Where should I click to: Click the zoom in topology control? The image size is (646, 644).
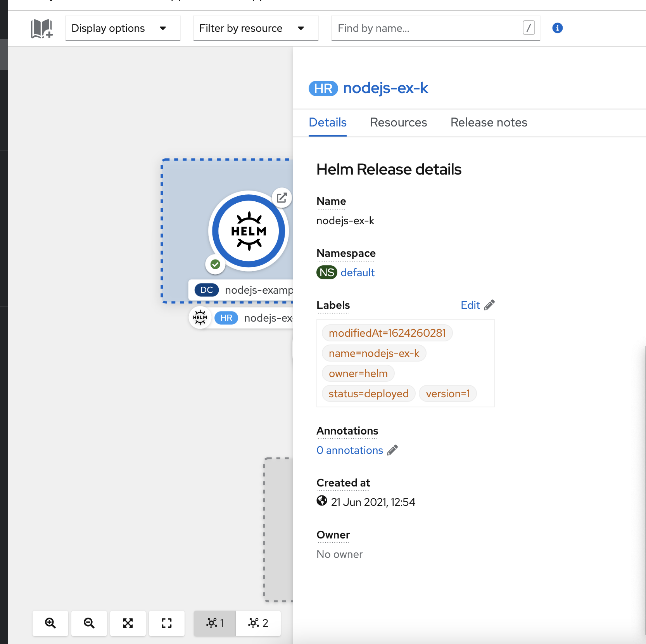pyautogui.click(x=50, y=623)
